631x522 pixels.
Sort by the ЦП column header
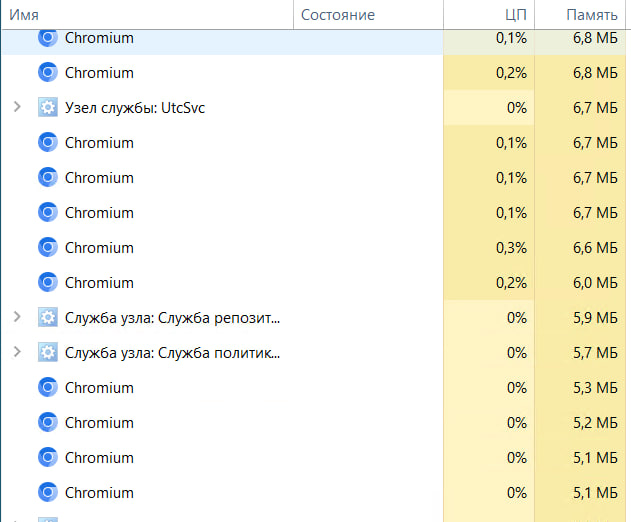(x=515, y=14)
